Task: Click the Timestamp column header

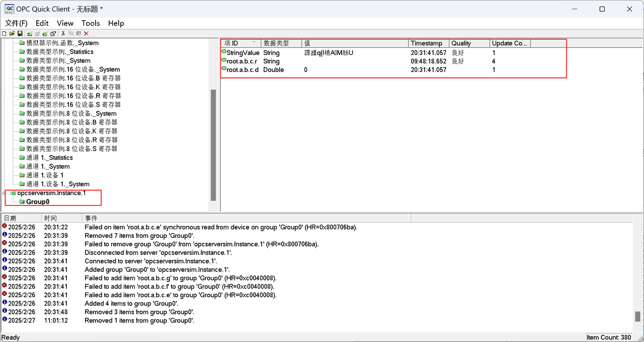Action: point(428,43)
